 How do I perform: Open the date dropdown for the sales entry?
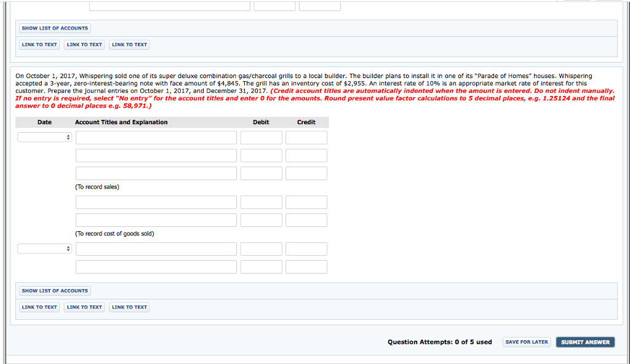44,137
